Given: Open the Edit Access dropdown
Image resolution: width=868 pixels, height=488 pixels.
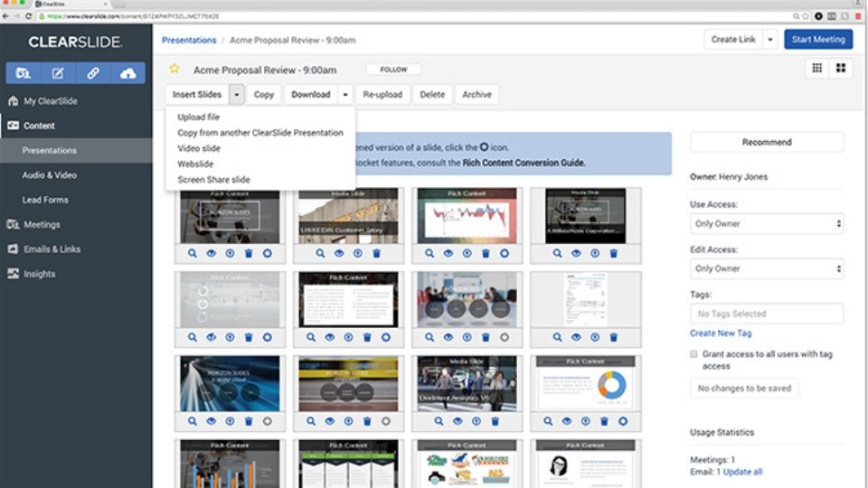Looking at the screenshot, I should click(767, 268).
